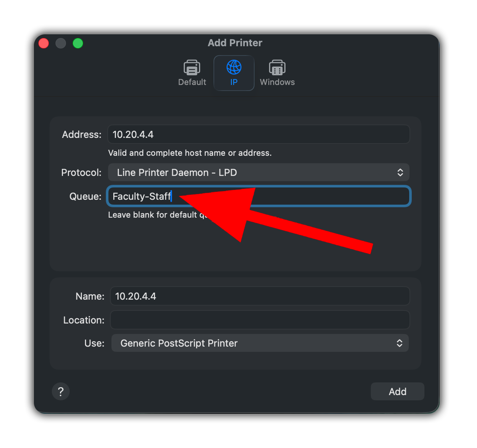Select the Default printer icon
Image resolution: width=477 pixels, height=448 pixels.
point(192,67)
